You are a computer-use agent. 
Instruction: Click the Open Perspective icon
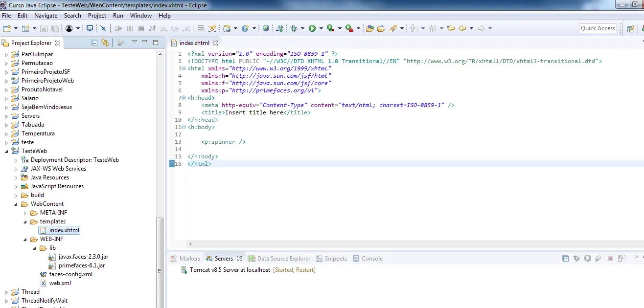pos(631,28)
